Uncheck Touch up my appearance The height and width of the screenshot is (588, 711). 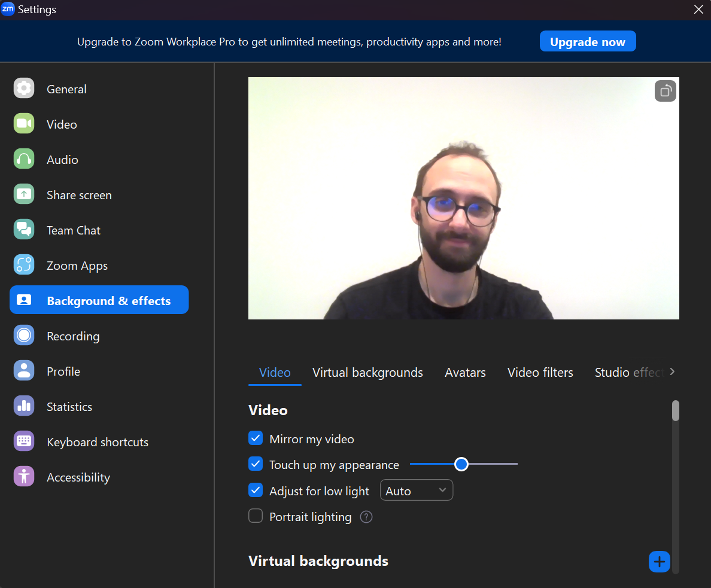pyautogui.click(x=256, y=464)
